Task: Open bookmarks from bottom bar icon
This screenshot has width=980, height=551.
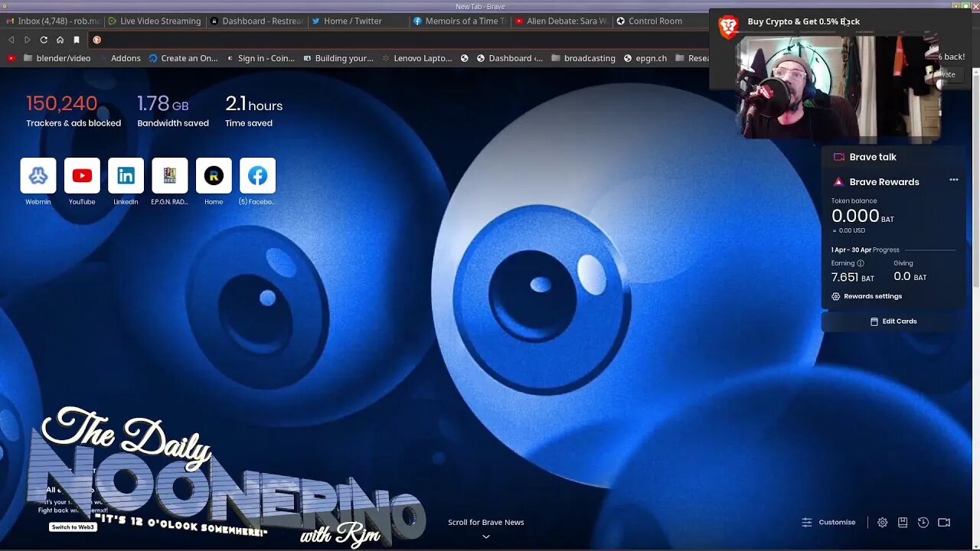Action: pos(903,522)
